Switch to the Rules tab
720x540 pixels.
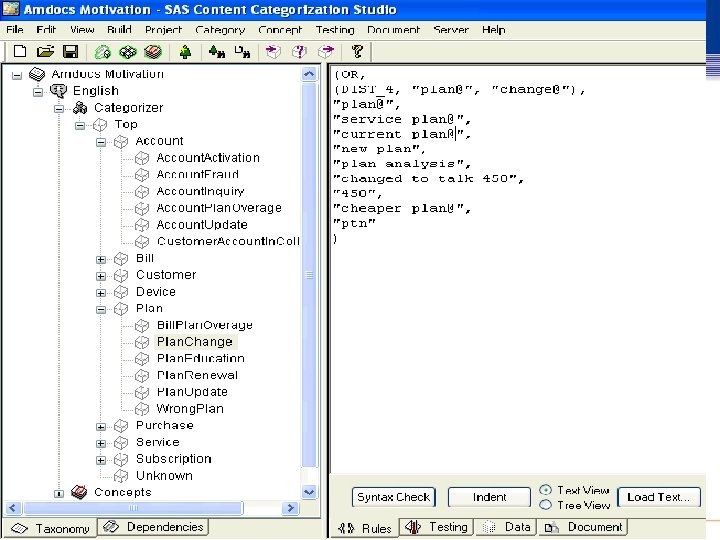364,529
